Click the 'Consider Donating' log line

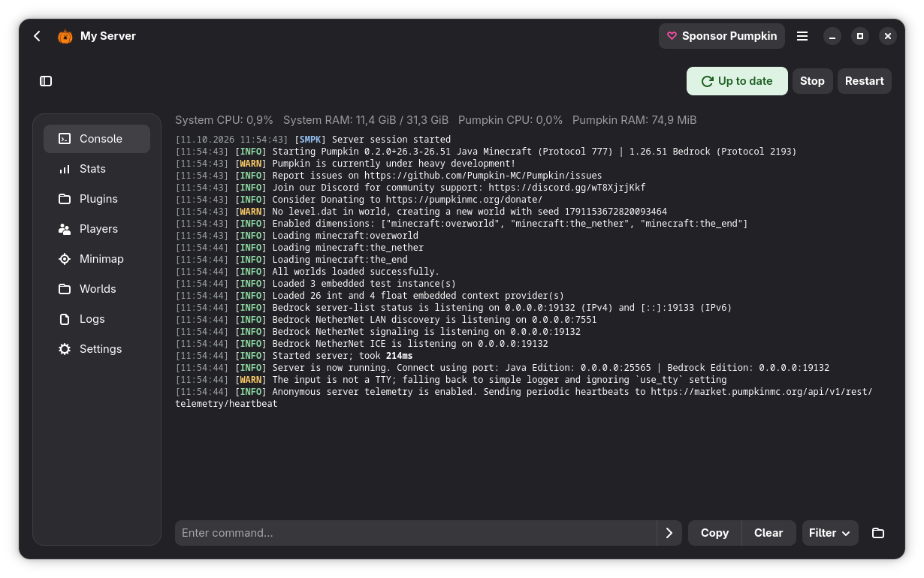359,200
